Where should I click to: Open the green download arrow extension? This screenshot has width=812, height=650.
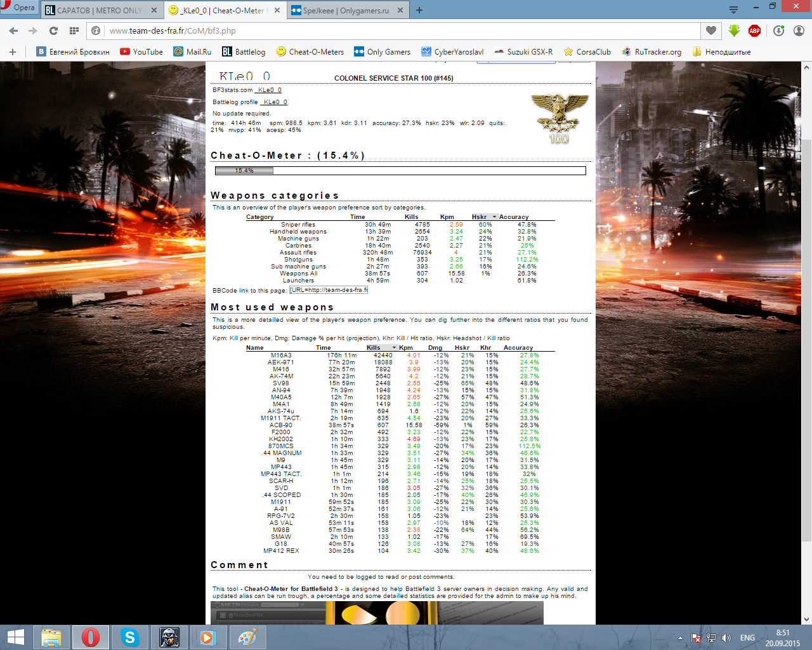coord(734,30)
